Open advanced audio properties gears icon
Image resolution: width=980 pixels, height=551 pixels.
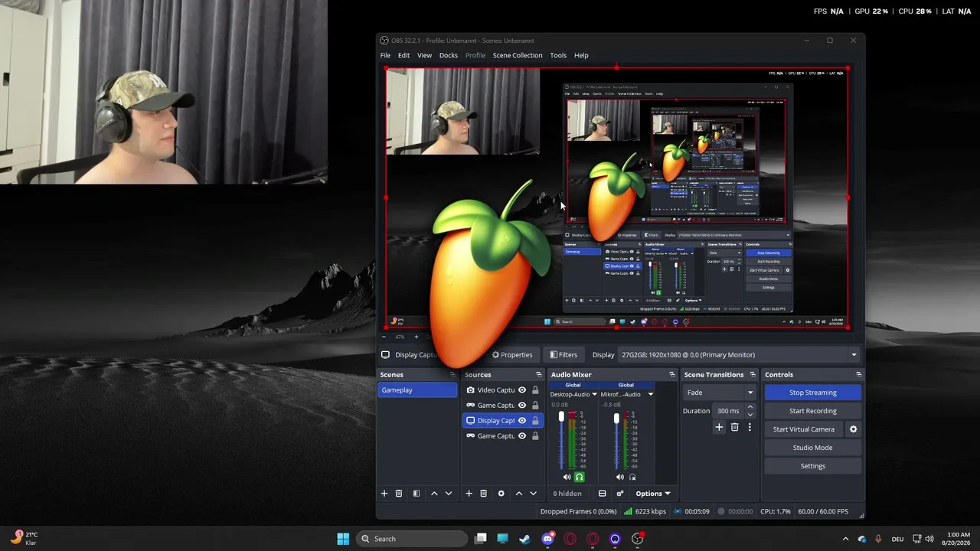tap(620, 494)
